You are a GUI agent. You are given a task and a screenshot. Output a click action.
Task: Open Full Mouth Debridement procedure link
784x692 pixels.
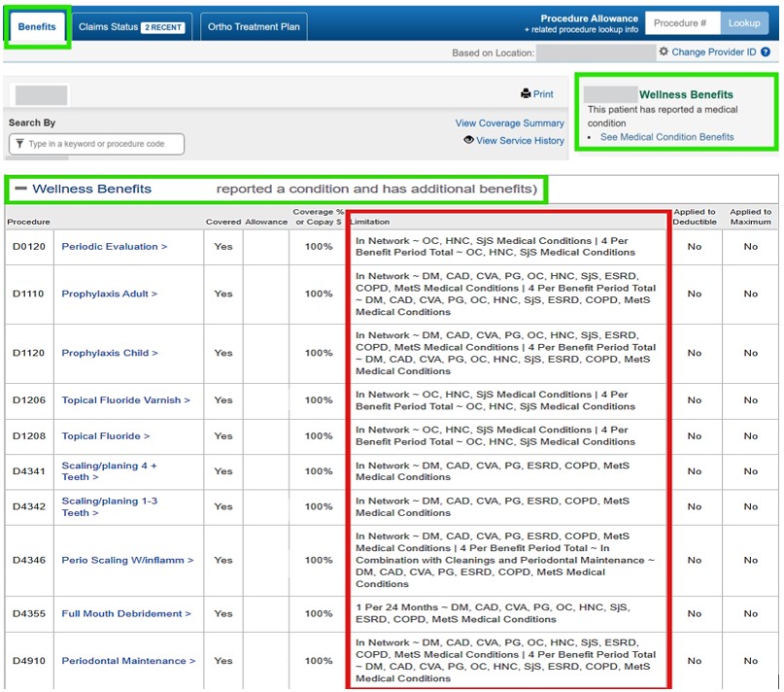pos(126,614)
